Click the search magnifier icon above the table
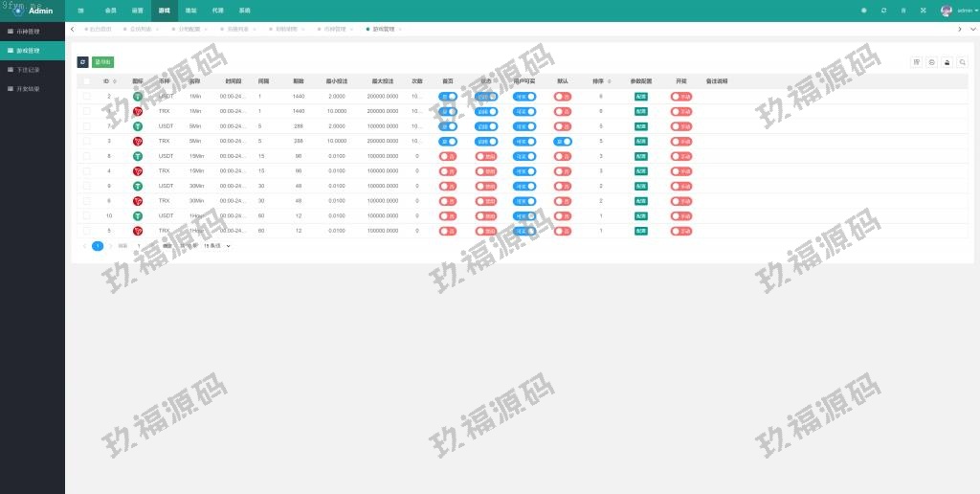Image resolution: width=980 pixels, height=494 pixels. [963, 62]
